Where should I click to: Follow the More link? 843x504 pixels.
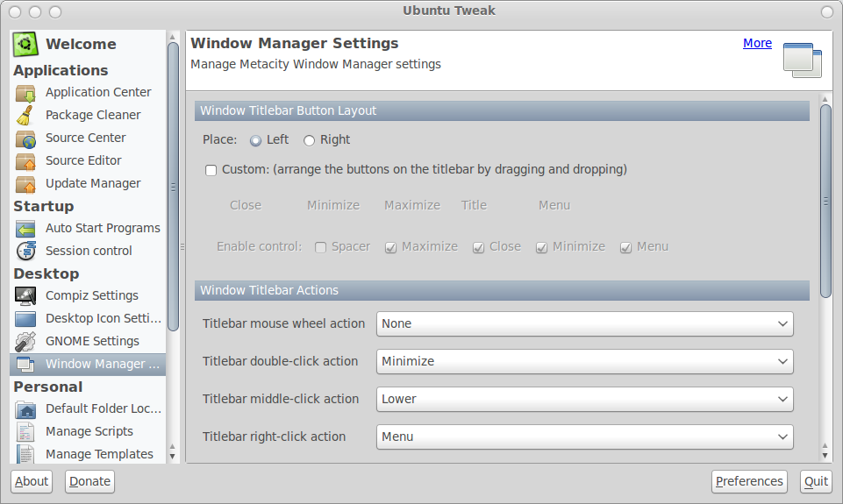[757, 43]
